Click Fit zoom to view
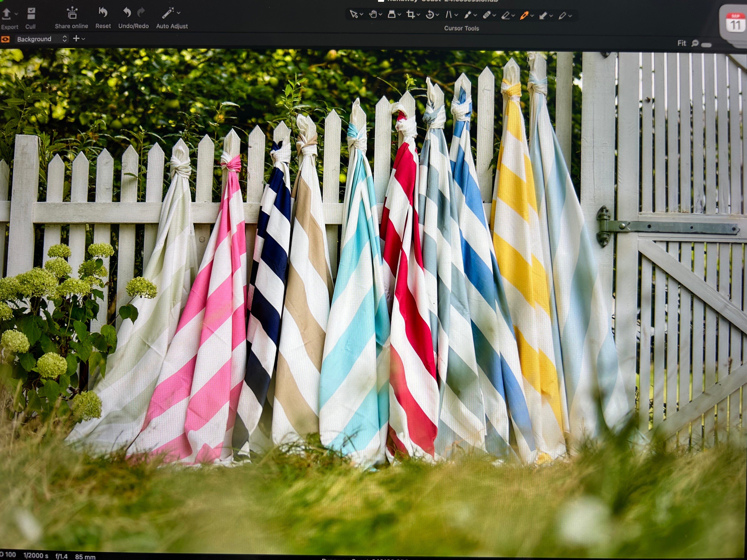Image resolution: width=747 pixels, height=560 pixels. [681, 43]
